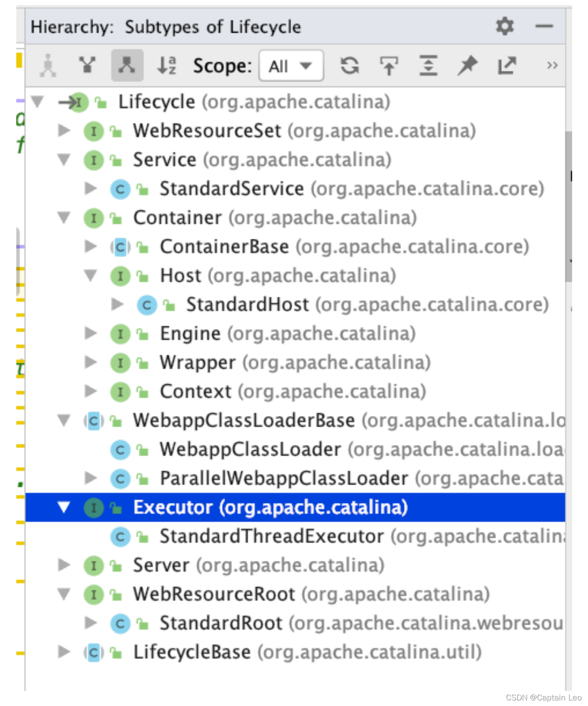Click the green interface icon beside Engine
The width and height of the screenshot is (588, 706).
[120, 334]
